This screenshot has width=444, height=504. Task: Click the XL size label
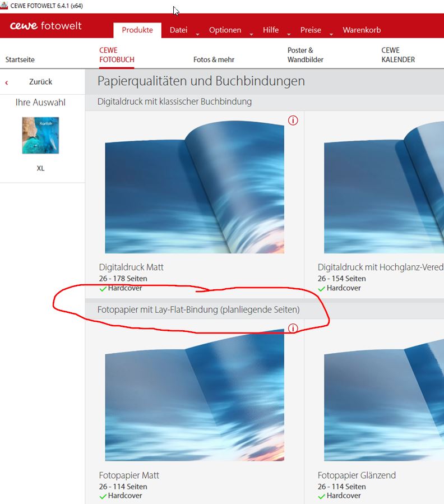pos(40,168)
